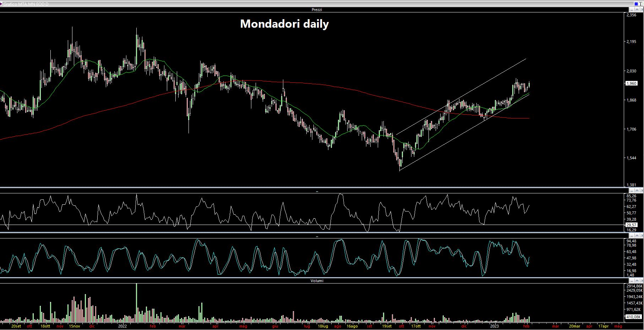Click the 1,706 price axis label
Viewport: 644px width, 330px height.
pyautogui.click(x=632, y=129)
